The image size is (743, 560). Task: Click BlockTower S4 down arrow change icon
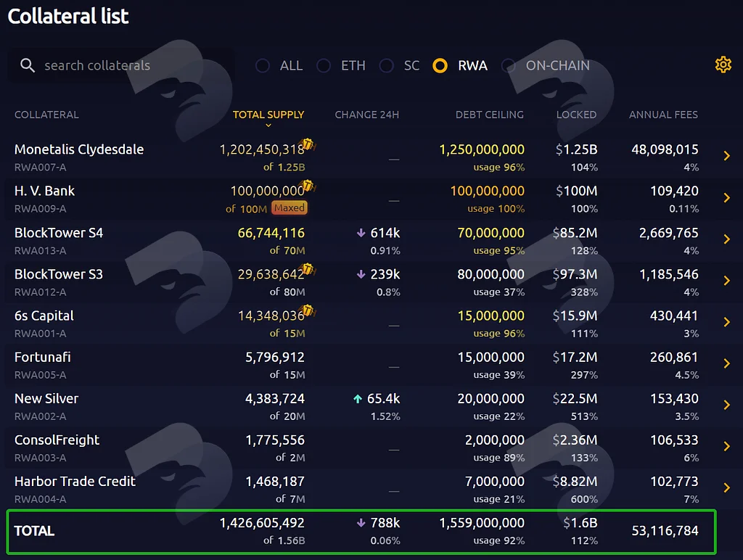click(x=361, y=233)
